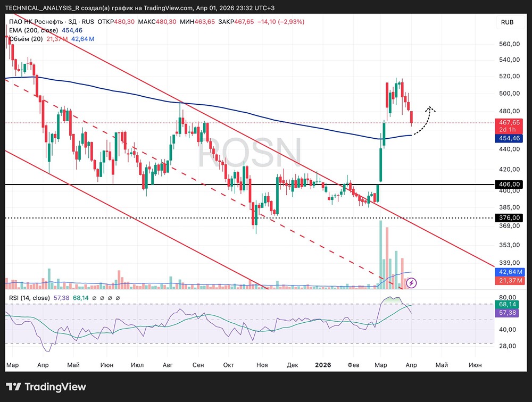Click the 520,00 price axis label
Viewport: 532px width, 402px height.
coord(509,76)
